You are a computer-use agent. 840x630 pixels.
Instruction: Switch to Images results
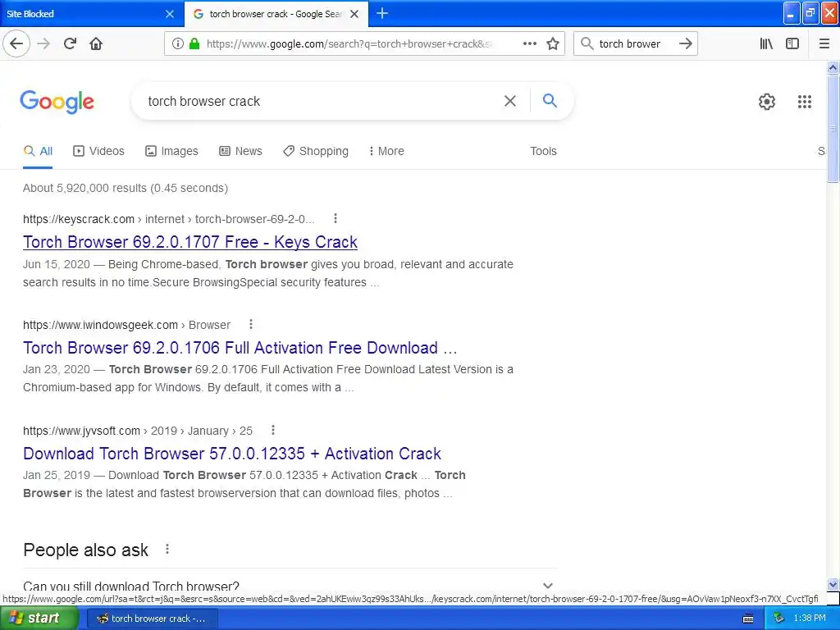click(x=171, y=151)
